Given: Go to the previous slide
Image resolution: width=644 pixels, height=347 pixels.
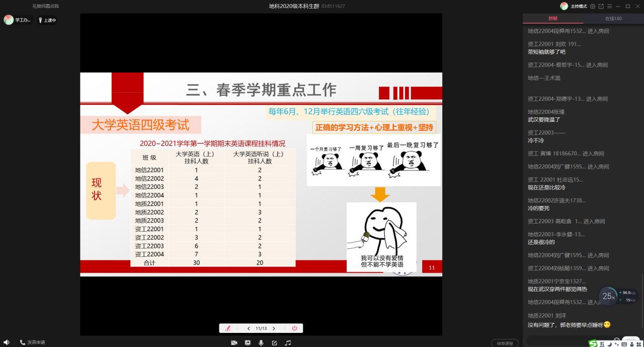Looking at the screenshot, I should [249, 328].
